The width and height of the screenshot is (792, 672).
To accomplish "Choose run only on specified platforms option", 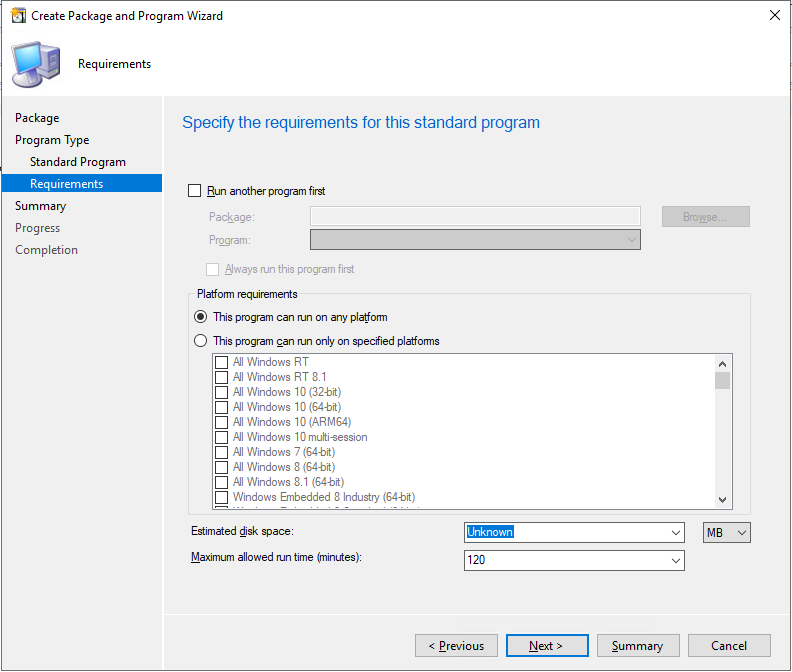I will (x=201, y=341).
